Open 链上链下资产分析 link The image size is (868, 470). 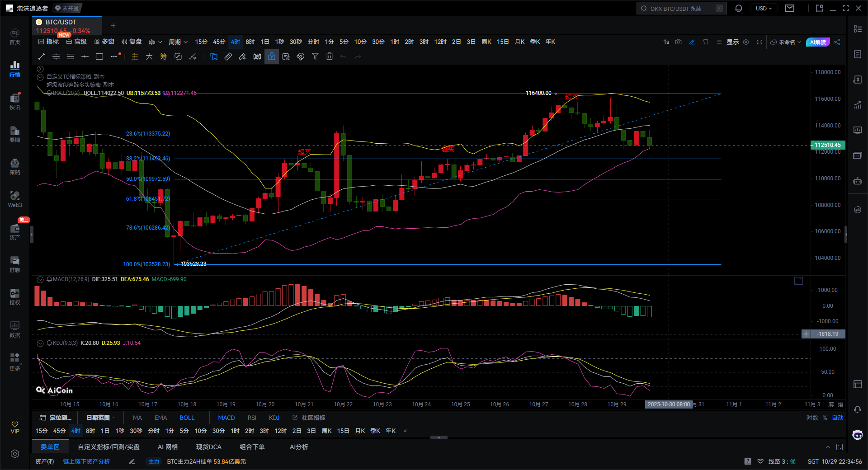(x=86, y=461)
